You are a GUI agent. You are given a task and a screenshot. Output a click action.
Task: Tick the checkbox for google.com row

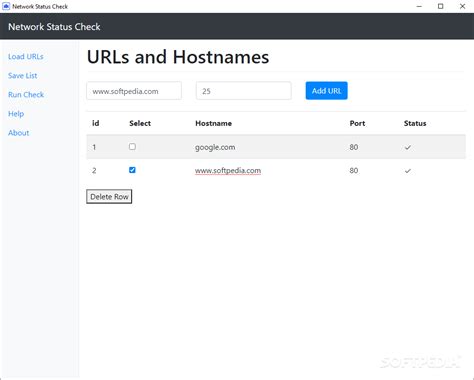[x=132, y=147]
